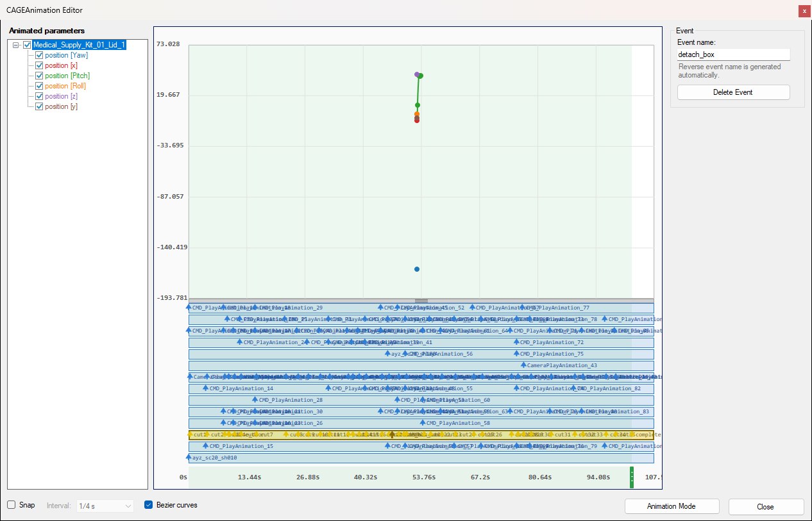812x521 pixels.
Task: Click the 80.64s label on the time ruler
Action: click(540, 477)
